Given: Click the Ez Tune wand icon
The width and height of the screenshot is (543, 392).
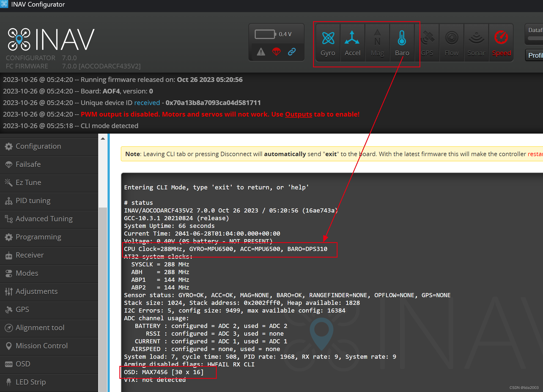Looking at the screenshot, I should (x=9, y=183).
